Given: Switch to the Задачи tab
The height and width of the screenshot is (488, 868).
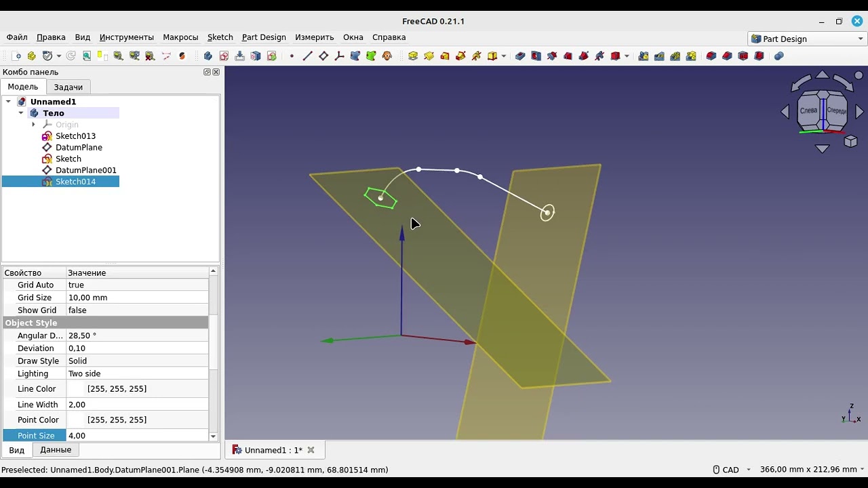Looking at the screenshot, I should click(68, 87).
